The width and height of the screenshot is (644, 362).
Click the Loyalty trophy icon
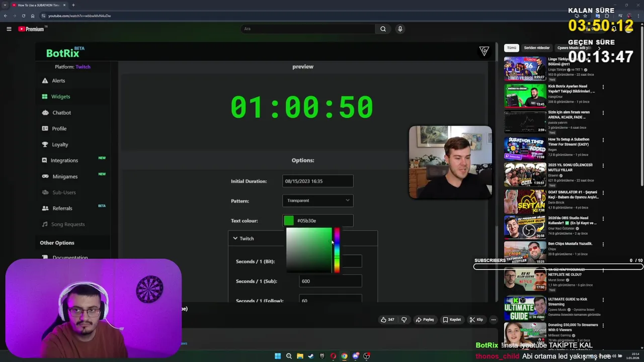click(x=45, y=144)
